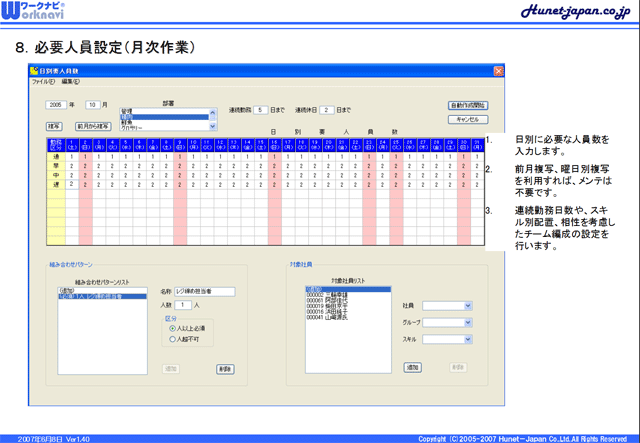Viewport: 640px width, 443px height.
Task: Select the highlighted item in 対象社員リスト
Action: (347, 288)
